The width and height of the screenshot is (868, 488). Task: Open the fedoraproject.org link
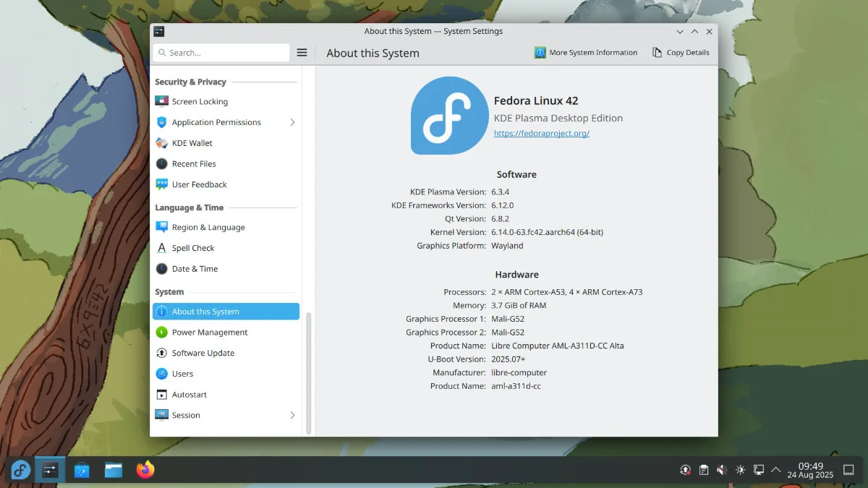(541, 134)
